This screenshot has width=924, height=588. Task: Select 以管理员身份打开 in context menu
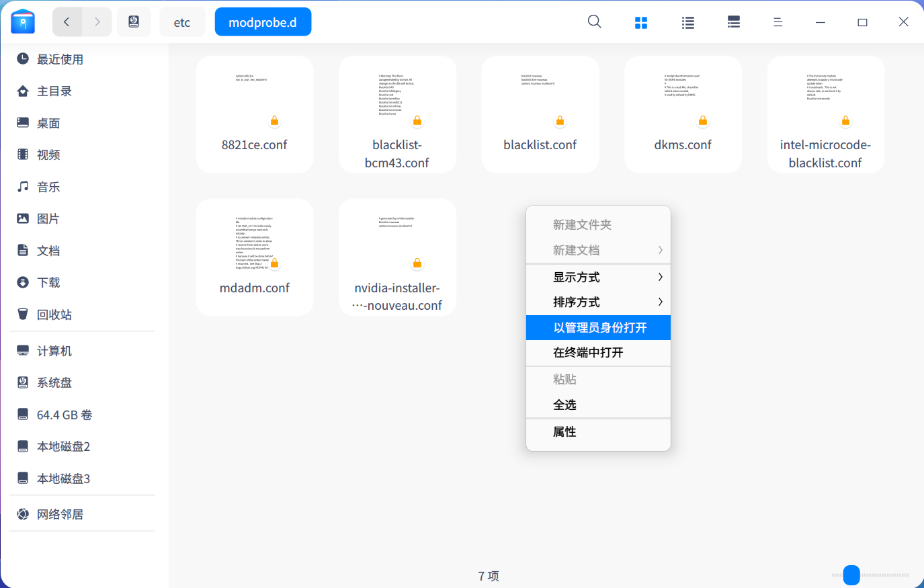[598, 327]
